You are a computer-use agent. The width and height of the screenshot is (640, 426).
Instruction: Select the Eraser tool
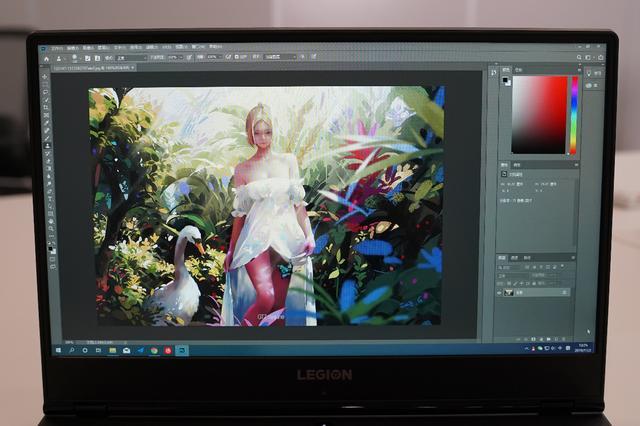[49, 161]
